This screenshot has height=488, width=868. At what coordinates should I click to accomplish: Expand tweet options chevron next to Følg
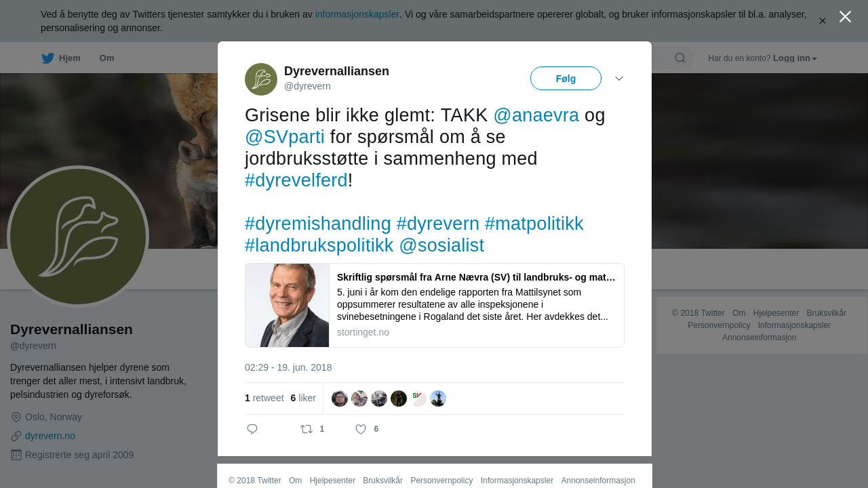tap(619, 79)
